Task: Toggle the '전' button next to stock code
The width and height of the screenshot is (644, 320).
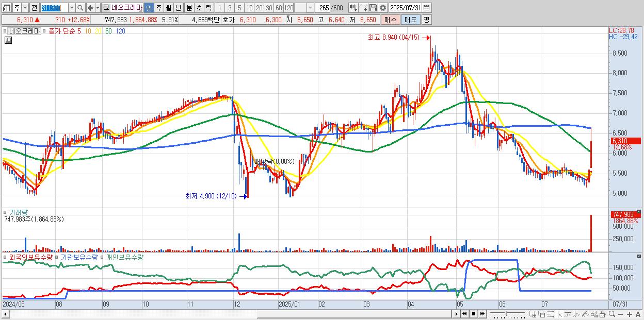Action: click(x=34, y=8)
